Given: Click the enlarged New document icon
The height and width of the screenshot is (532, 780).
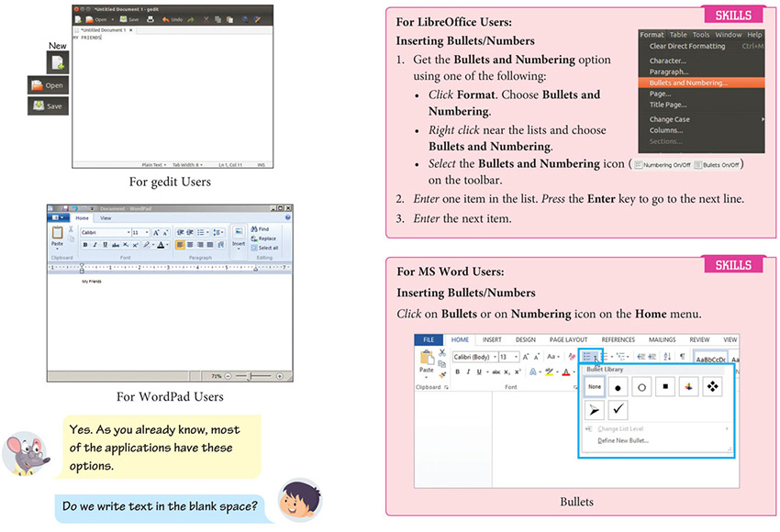Looking at the screenshot, I should coord(58,62).
